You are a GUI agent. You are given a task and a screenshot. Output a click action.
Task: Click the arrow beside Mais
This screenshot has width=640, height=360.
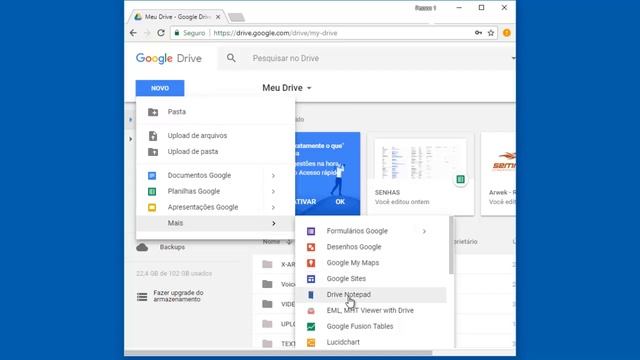point(273,223)
